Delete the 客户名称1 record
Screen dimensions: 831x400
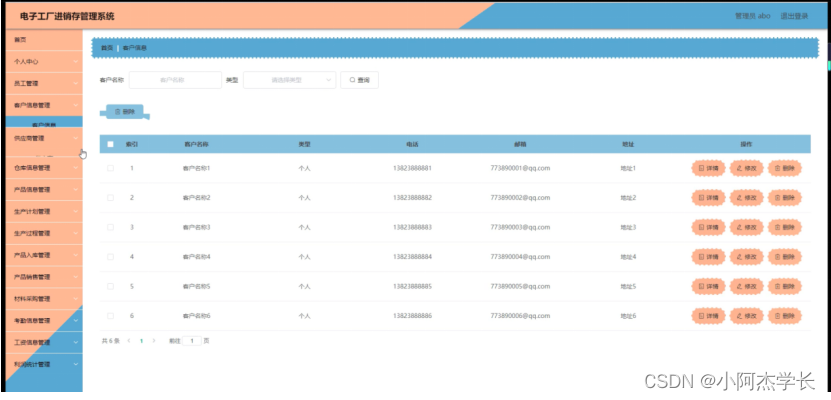point(784,168)
